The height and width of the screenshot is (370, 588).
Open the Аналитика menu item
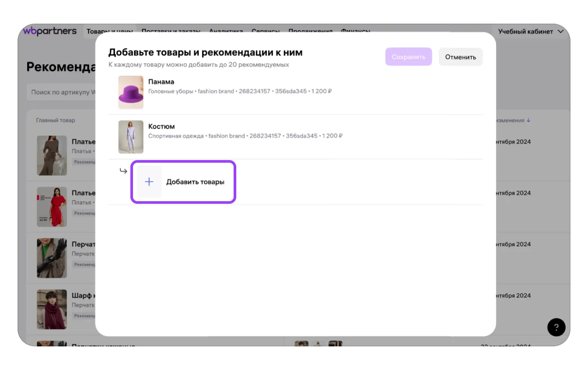(226, 31)
